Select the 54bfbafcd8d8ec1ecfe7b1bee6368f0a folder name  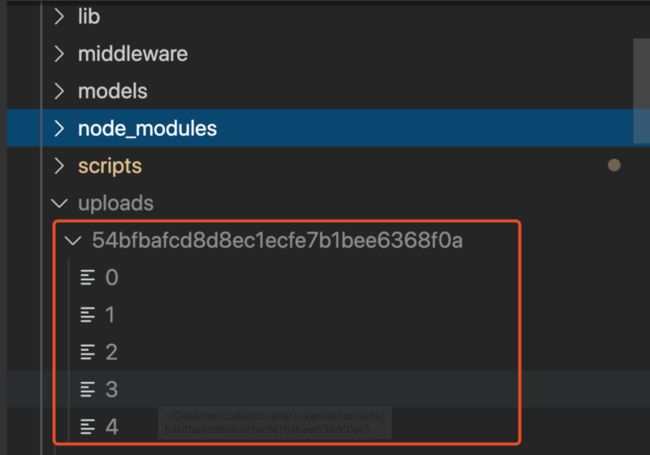tap(276, 240)
